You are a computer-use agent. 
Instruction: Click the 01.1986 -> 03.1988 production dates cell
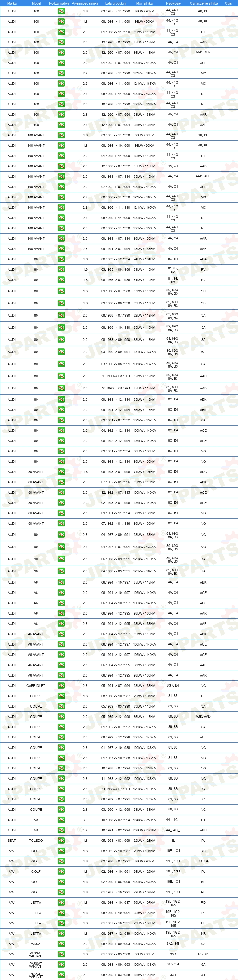116,954
